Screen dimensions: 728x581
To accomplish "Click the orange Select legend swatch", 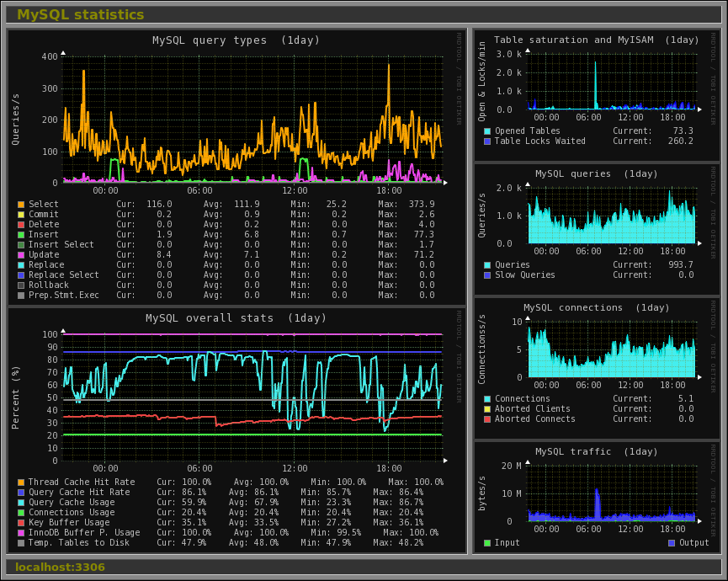I will tap(21, 205).
